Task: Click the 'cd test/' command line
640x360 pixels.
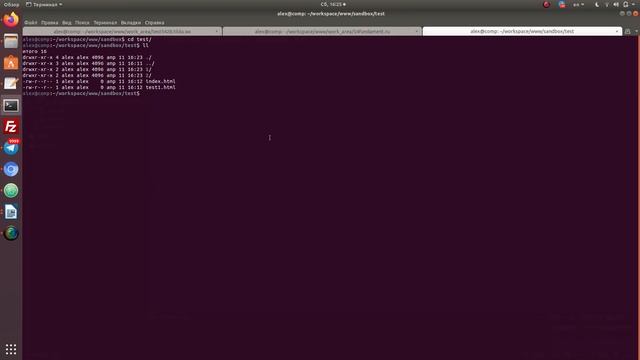Action: click(87, 40)
